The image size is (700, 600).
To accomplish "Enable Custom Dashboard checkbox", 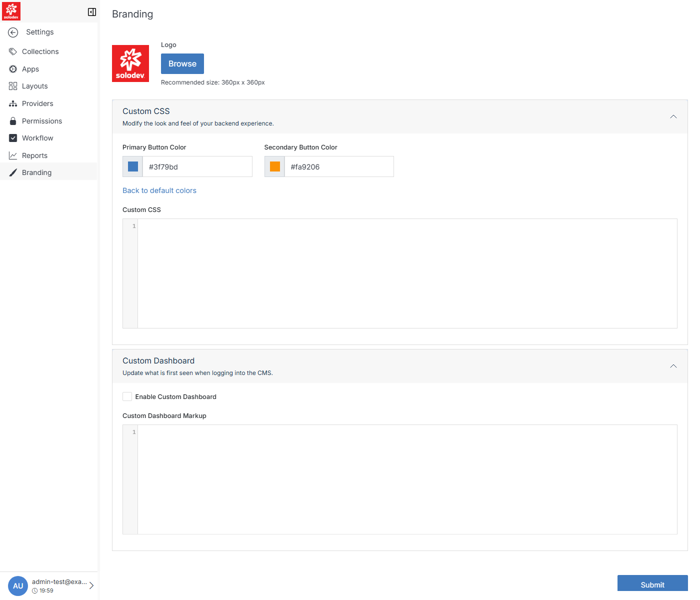I will (127, 396).
